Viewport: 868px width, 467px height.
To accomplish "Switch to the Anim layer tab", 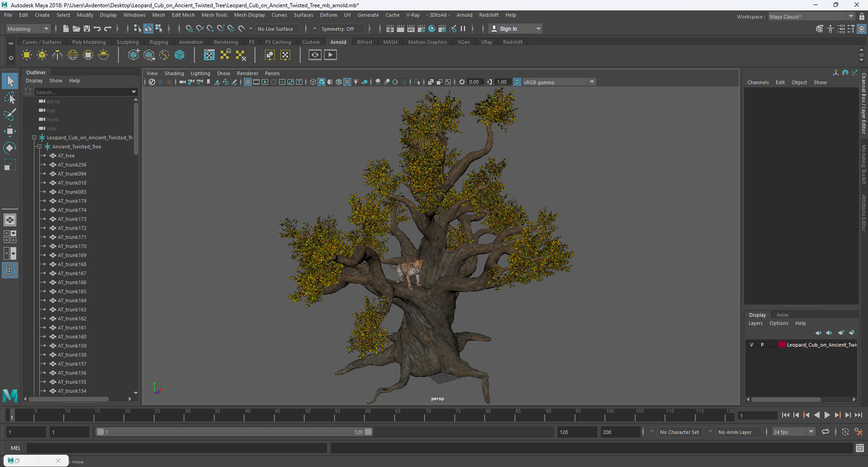I will (x=782, y=315).
